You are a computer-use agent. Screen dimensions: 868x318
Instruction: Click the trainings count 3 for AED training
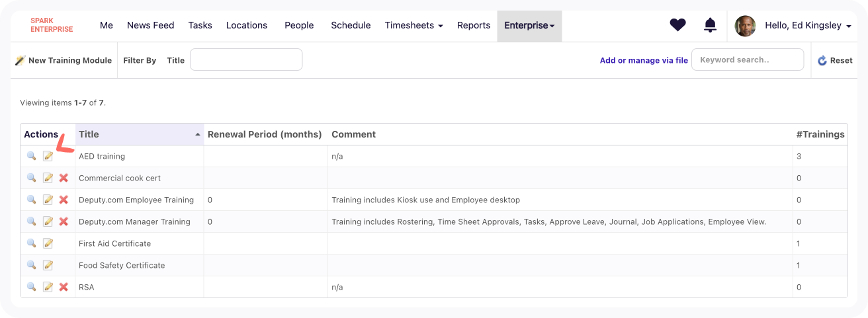coord(799,156)
